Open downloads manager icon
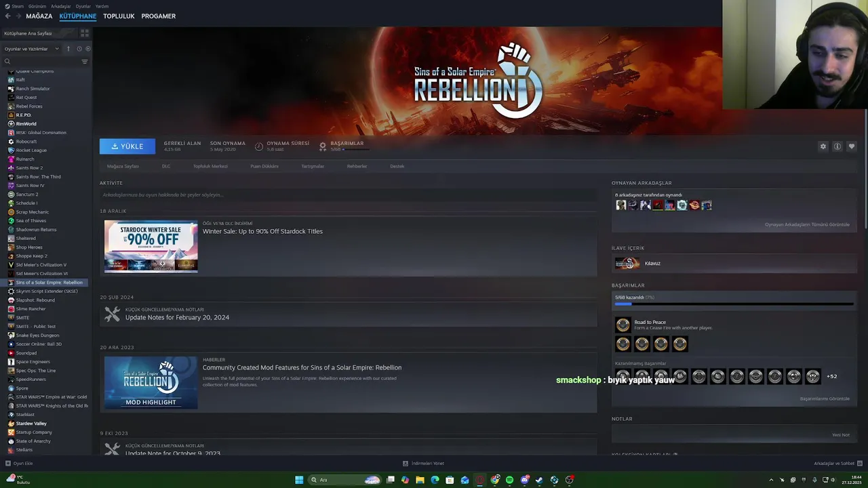The image size is (868, 488). pos(406,464)
